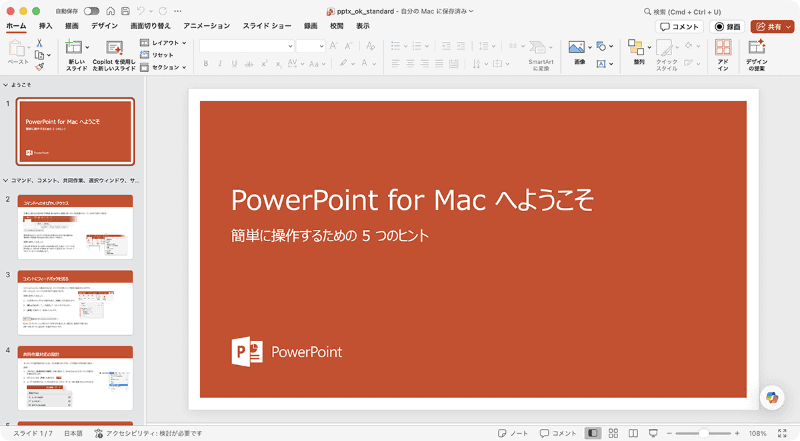Viewport: 800px width, 441px height.
Task: Undo the last action
Action: (141, 11)
